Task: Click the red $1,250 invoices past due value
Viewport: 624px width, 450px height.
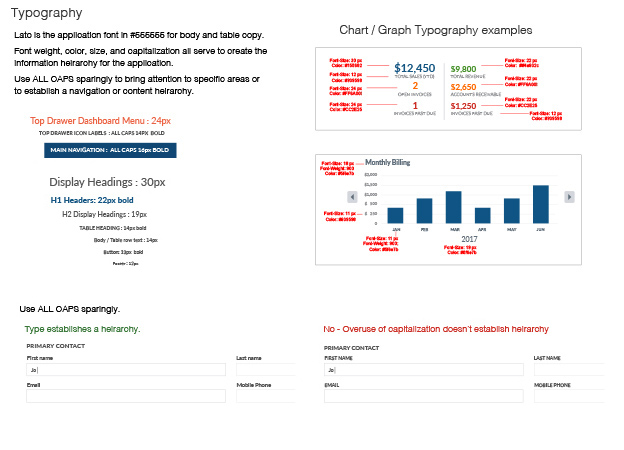Action: tap(463, 106)
